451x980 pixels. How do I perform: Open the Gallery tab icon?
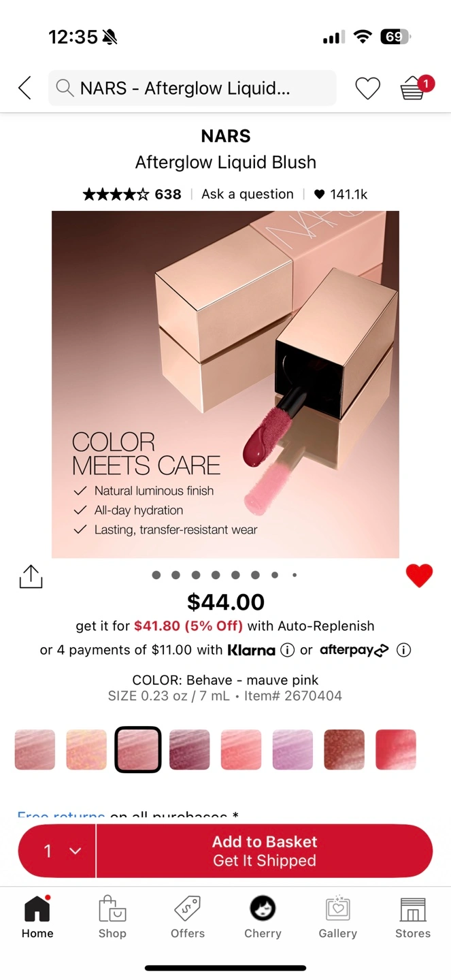(x=337, y=917)
